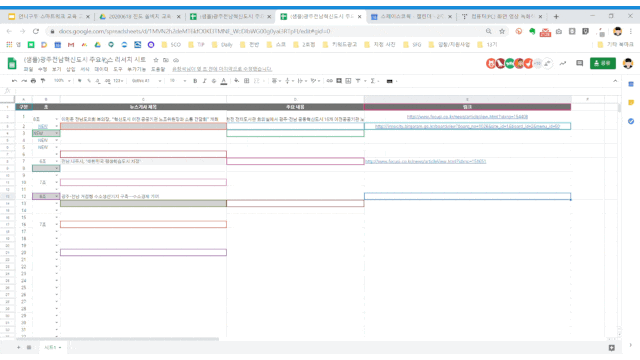Insert a link using link icon
The height and width of the screenshot is (360, 640).
coord(329,81)
